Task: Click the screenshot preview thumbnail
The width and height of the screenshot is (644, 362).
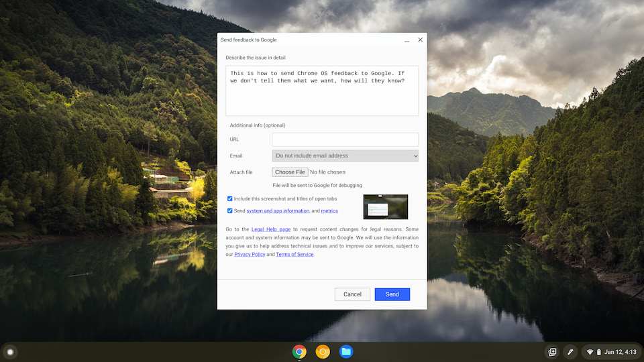Action: tap(386, 207)
